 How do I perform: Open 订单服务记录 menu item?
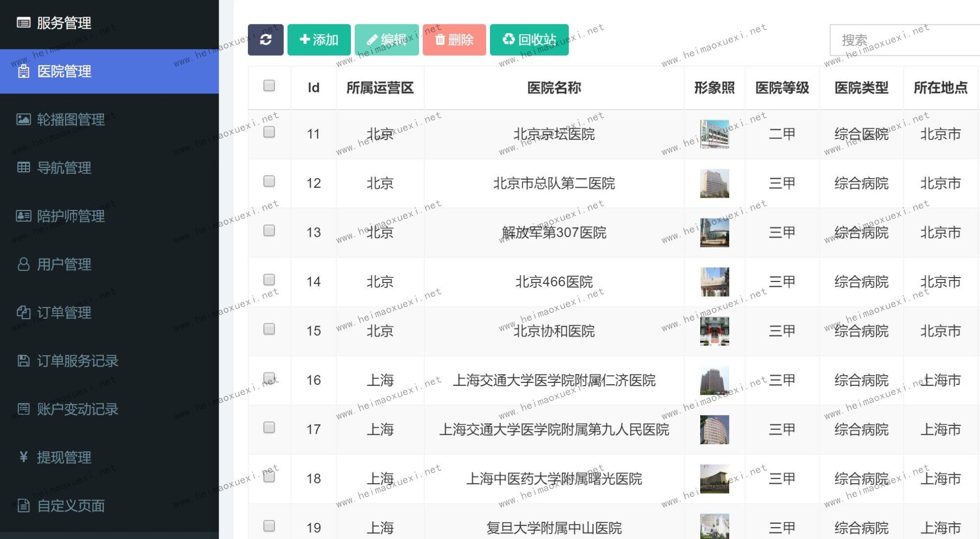77,361
